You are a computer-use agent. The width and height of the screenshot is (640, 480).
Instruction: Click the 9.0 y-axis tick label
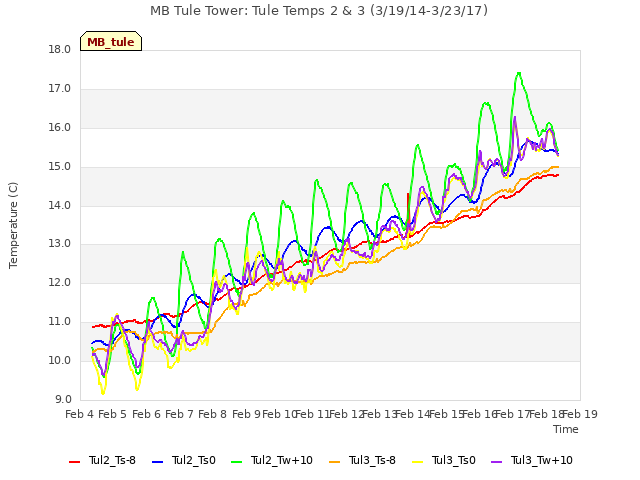coord(63,400)
